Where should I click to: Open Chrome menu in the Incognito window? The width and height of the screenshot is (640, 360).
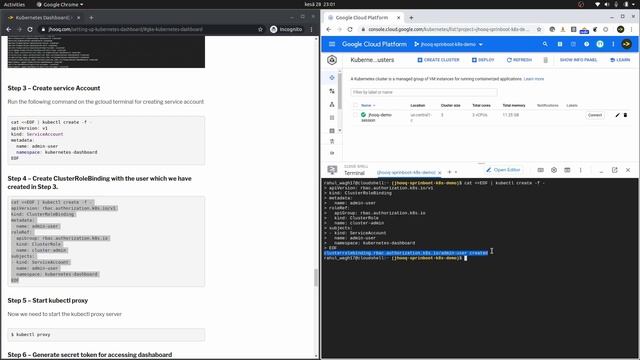click(311, 29)
